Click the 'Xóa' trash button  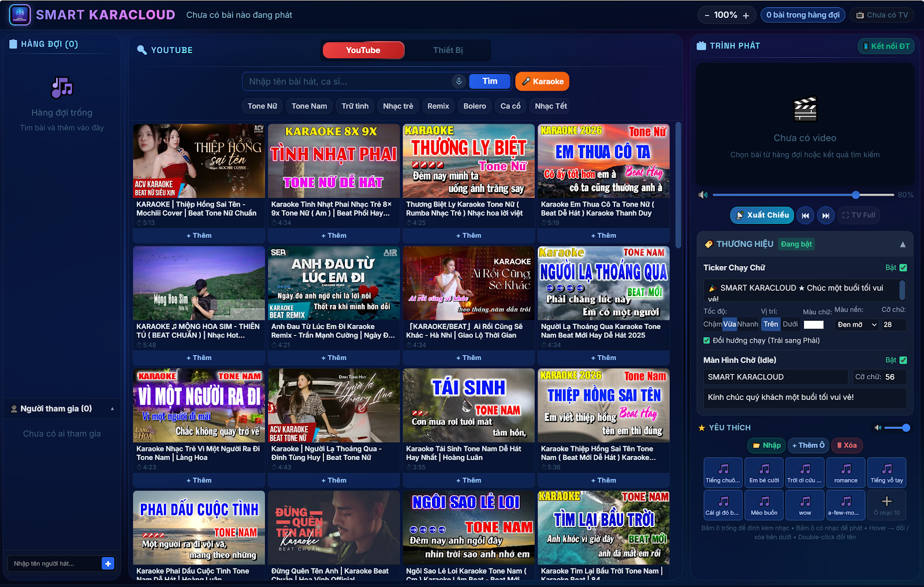pos(847,445)
